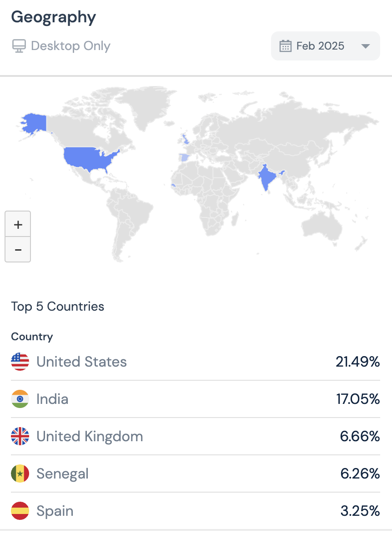Click the desktop monitor icon

tap(19, 46)
